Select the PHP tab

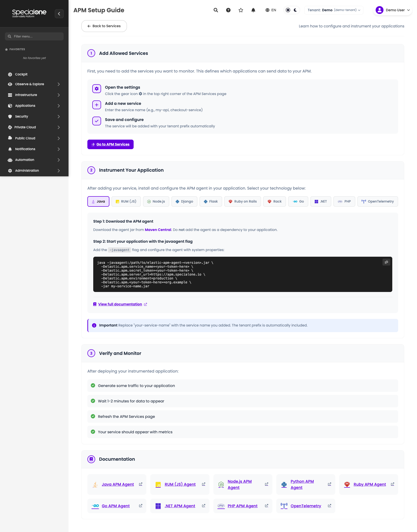tap(344, 201)
